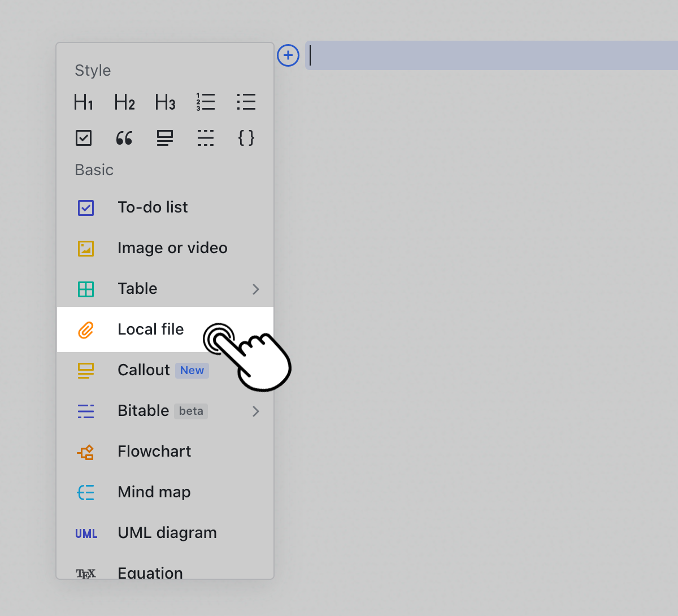678x616 pixels.
Task: Apply Heading 2 style
Action: (x=124, y=102)
